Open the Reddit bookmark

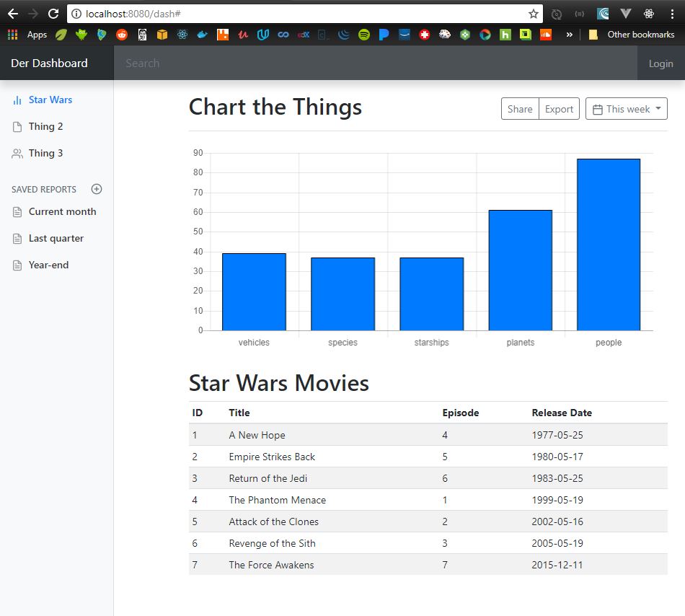tap(122, 35)
